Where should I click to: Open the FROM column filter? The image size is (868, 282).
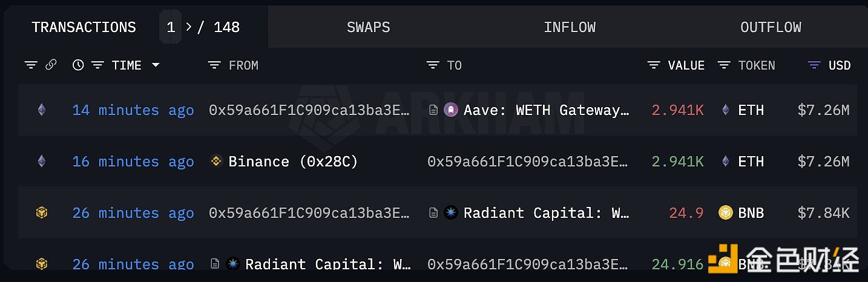pyautogui.click(x=214, y=65)
